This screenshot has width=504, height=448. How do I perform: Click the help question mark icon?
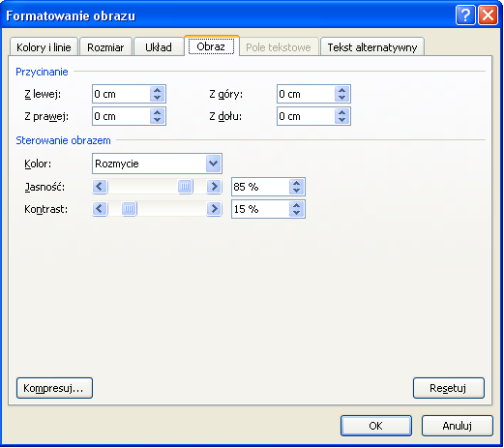[x=465, y=15]
